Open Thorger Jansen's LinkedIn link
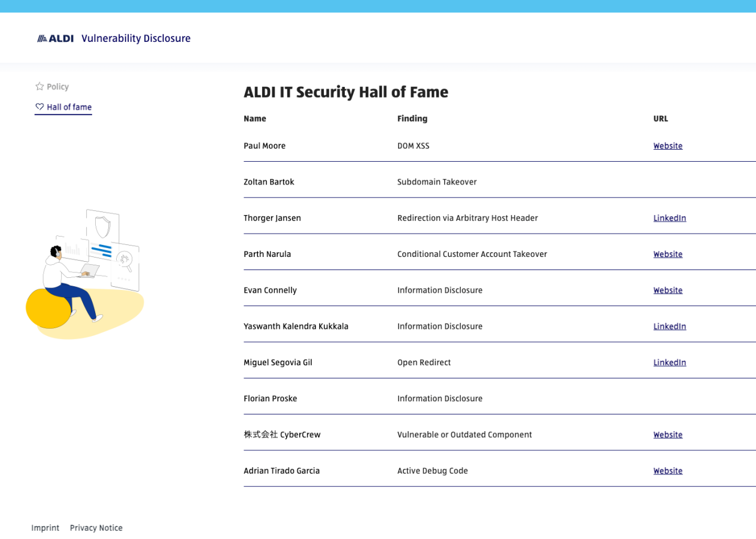The height and width of the screenshot is (539, 756). 669,218
